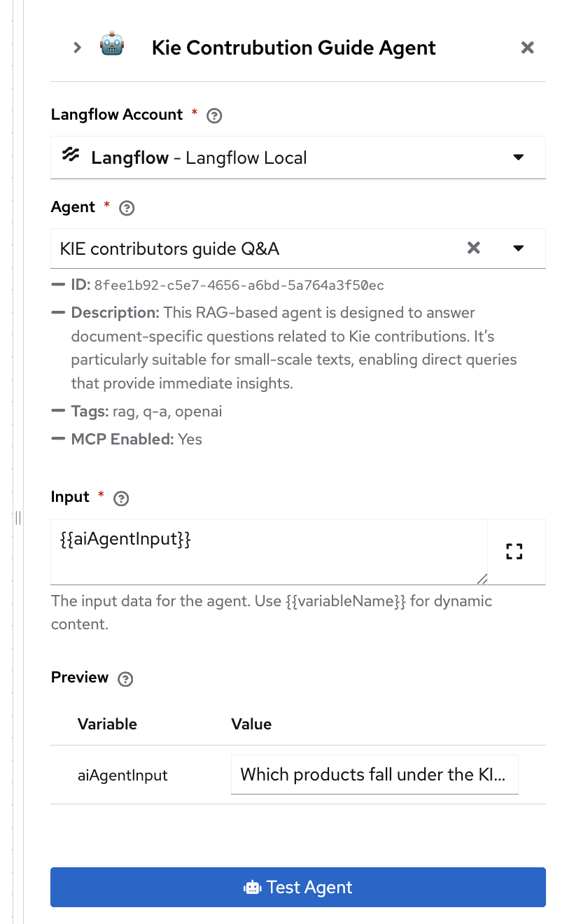567x924 pixels.
Task: Click the Langflow logo in account selector
Action: tap(71, 156)
